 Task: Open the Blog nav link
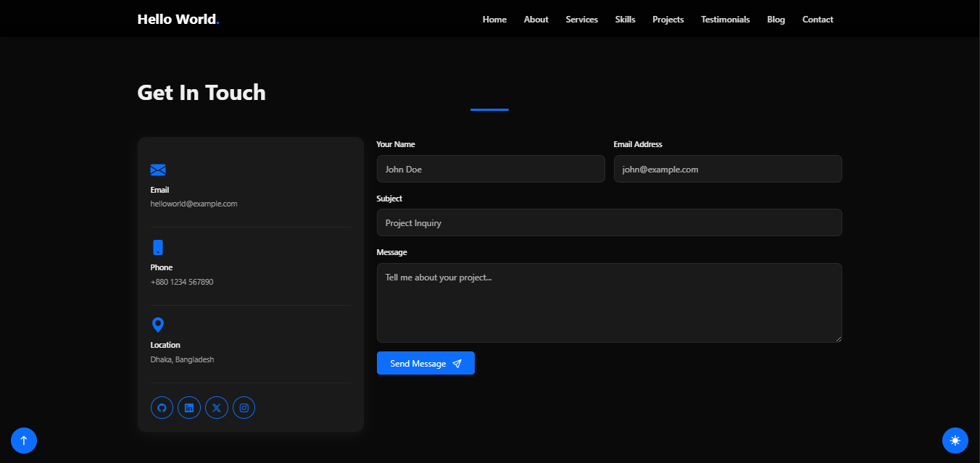click(x=776, y=20)
